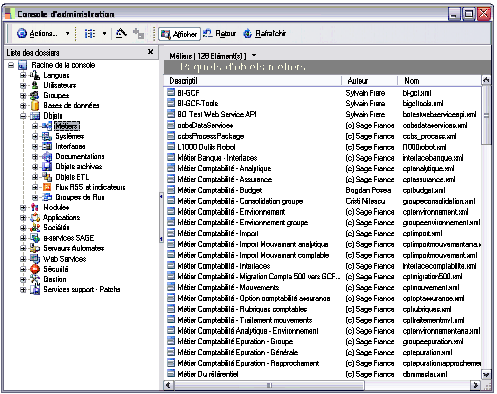Screen dimensions: 497x394
Task: Click the vertical scrollbar up arrow
Action: pyautogui.click(x=486, y=80)
